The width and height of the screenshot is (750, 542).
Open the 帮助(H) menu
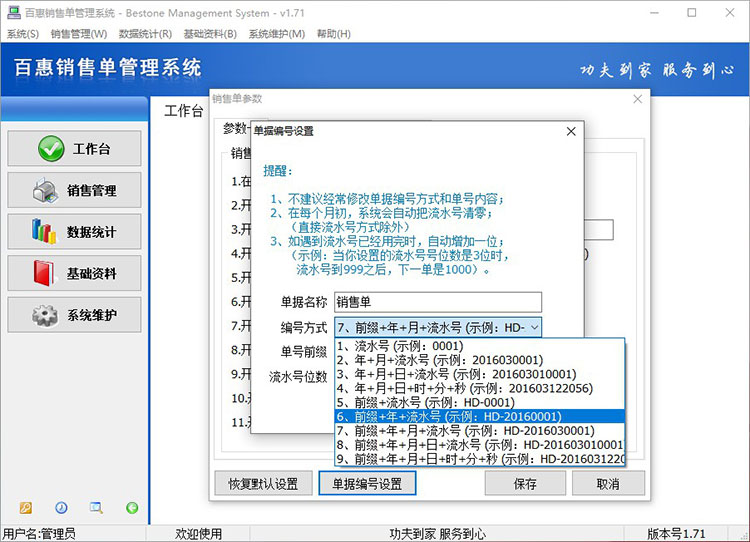pos(333,34)
